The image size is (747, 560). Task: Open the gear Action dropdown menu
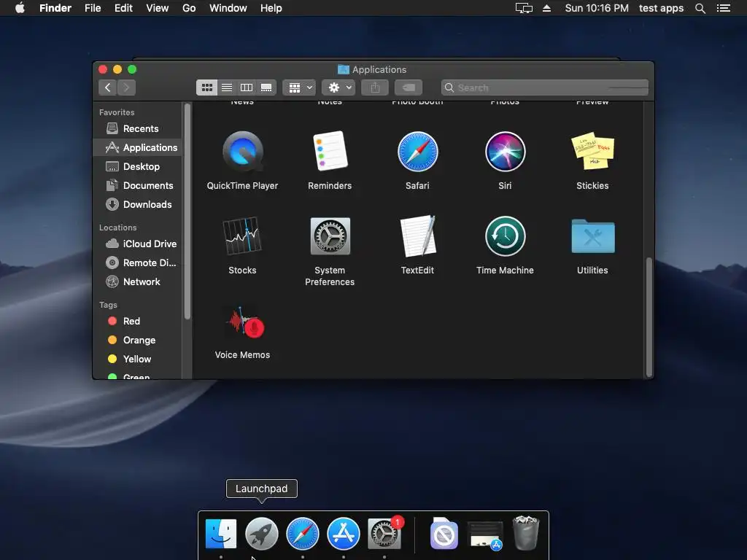338,87
